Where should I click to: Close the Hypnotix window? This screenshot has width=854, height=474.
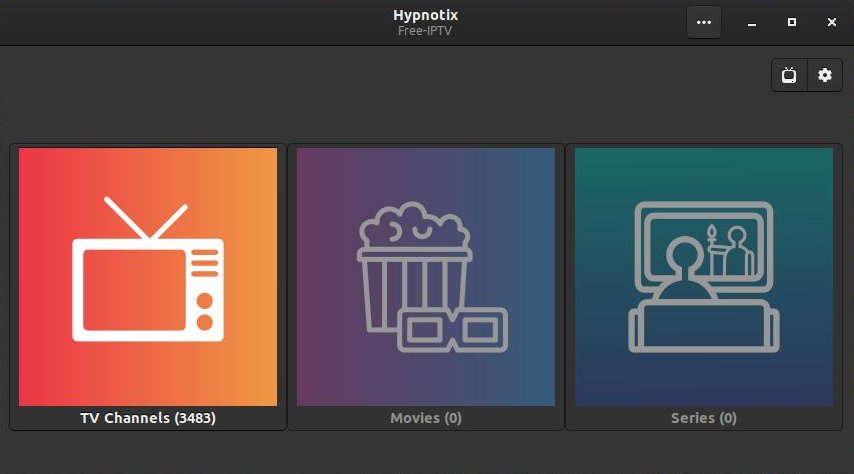pyautogui.click(x=832, y=22)
